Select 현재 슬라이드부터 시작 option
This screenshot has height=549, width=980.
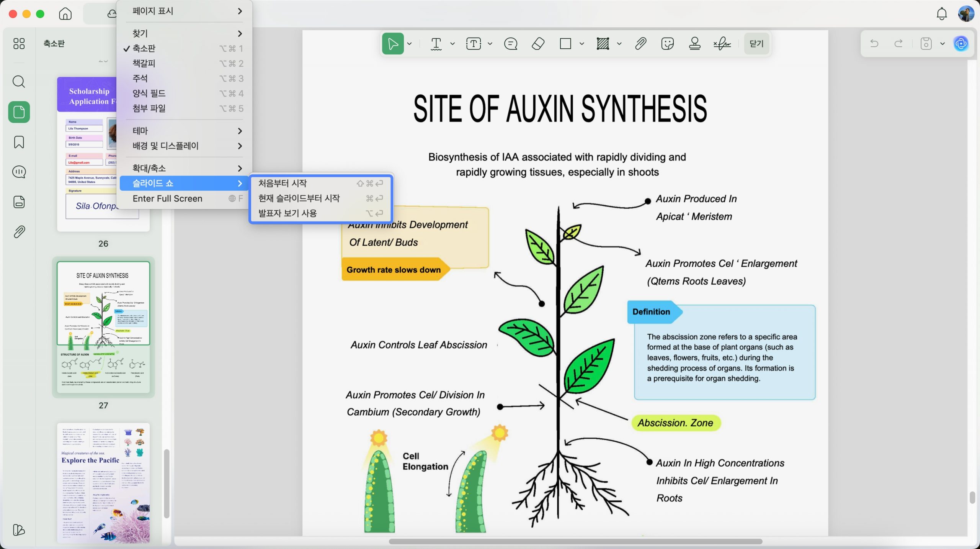click(321, 198)
